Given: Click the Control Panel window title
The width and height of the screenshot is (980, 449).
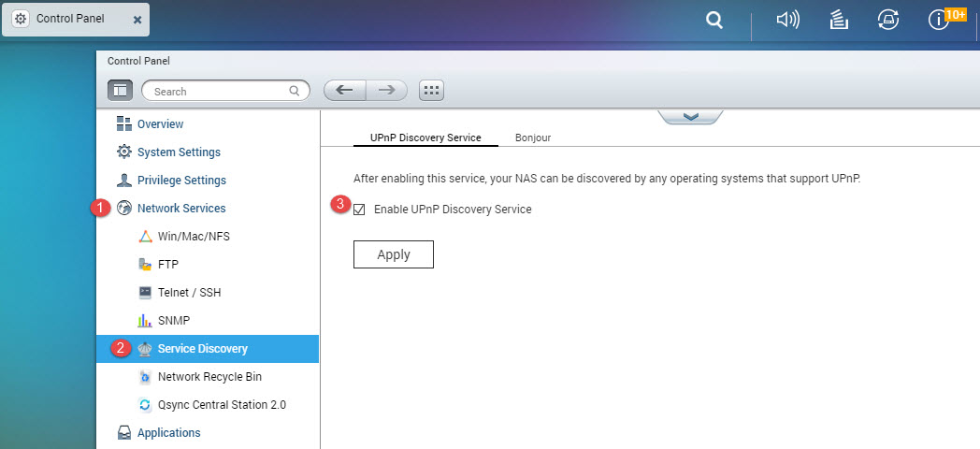Looking at the screenshot, I should (x=138, y=62).
